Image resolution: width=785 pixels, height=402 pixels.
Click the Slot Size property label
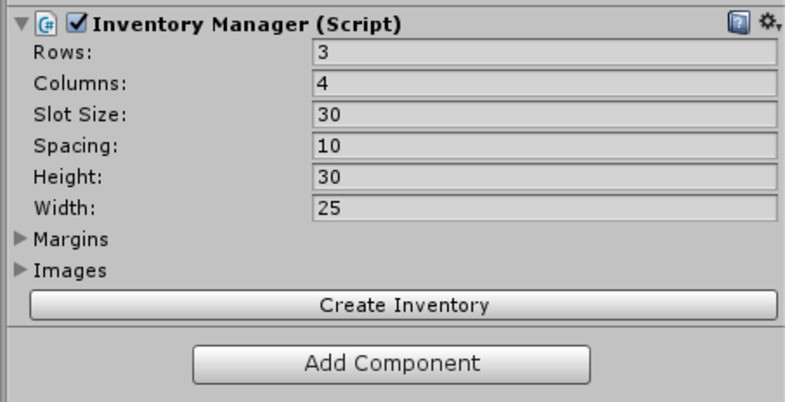coord(80,114)
